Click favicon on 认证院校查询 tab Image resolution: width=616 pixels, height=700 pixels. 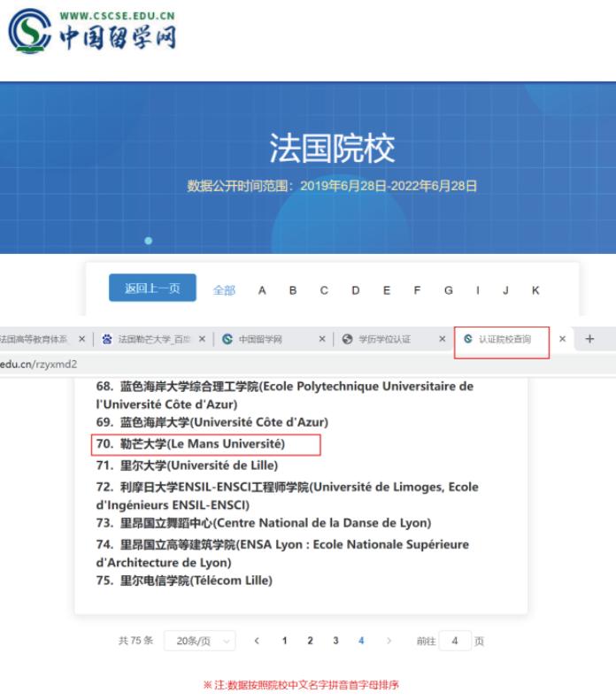[468, 339]
